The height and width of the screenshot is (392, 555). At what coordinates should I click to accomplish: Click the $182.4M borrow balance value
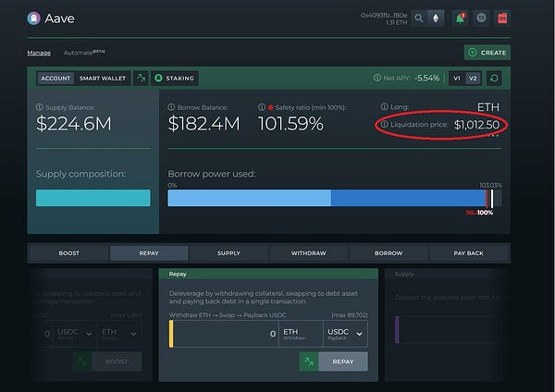tap(203, 124)
